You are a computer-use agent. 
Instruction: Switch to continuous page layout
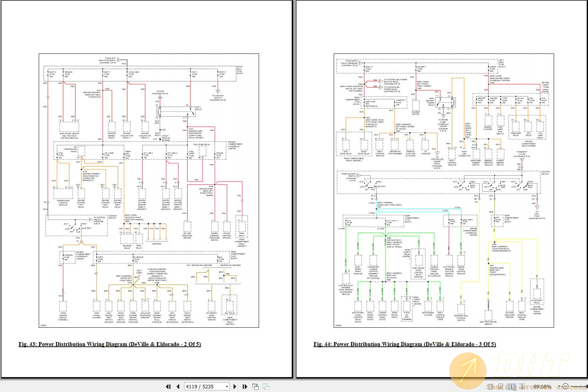point(501,387)
